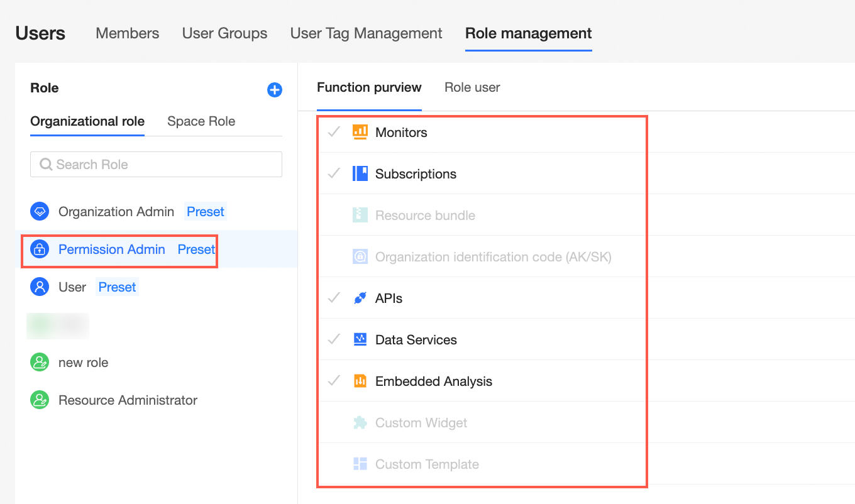
Task: Open the User Groups tab
Action: click(224, 33)
